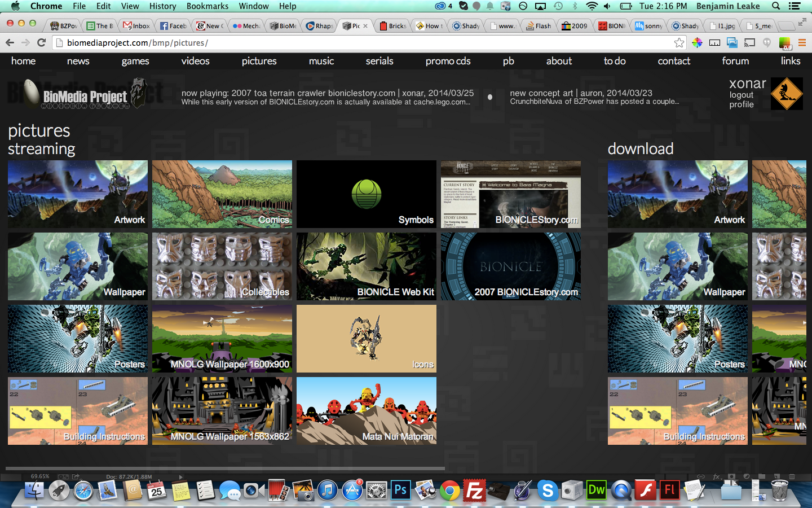Open Google Chrome from the dock
812x508 pixels.
[x=449, y=490]
